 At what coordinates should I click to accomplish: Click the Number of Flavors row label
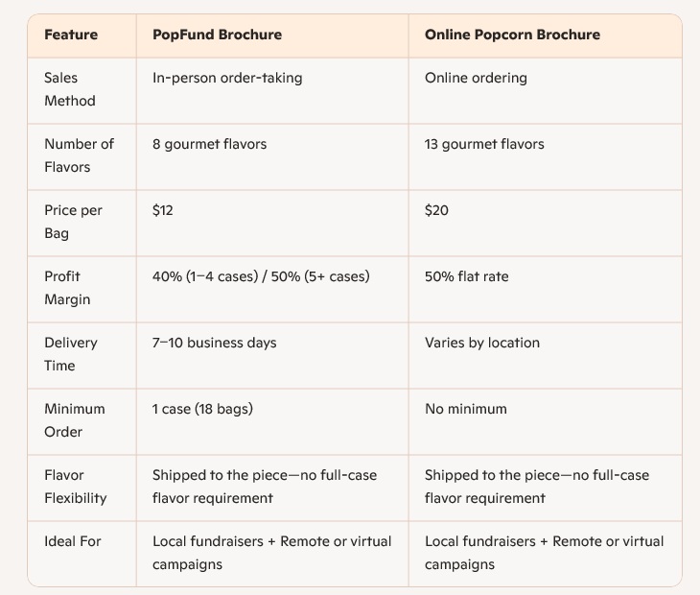(79, 155)
